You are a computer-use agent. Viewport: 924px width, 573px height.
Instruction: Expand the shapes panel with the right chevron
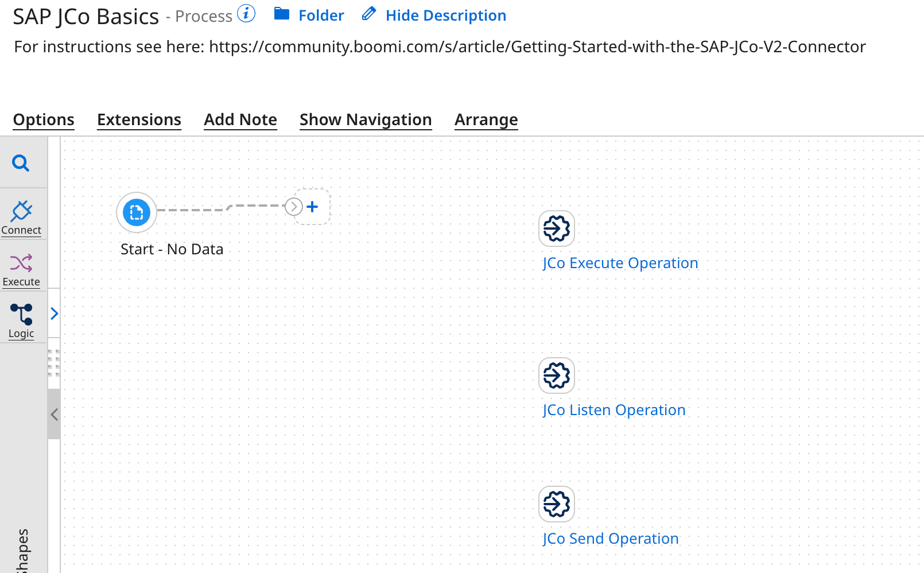[x=55, y=313]
